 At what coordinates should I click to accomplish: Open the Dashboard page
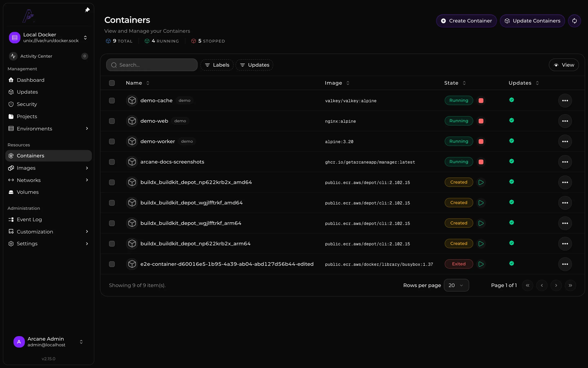click(48, 80)
